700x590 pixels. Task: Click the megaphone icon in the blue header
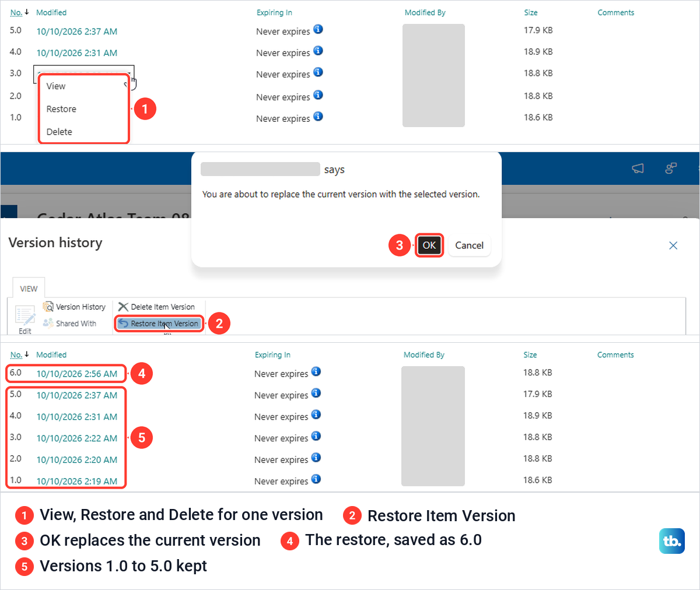click(x=638, y=168)
